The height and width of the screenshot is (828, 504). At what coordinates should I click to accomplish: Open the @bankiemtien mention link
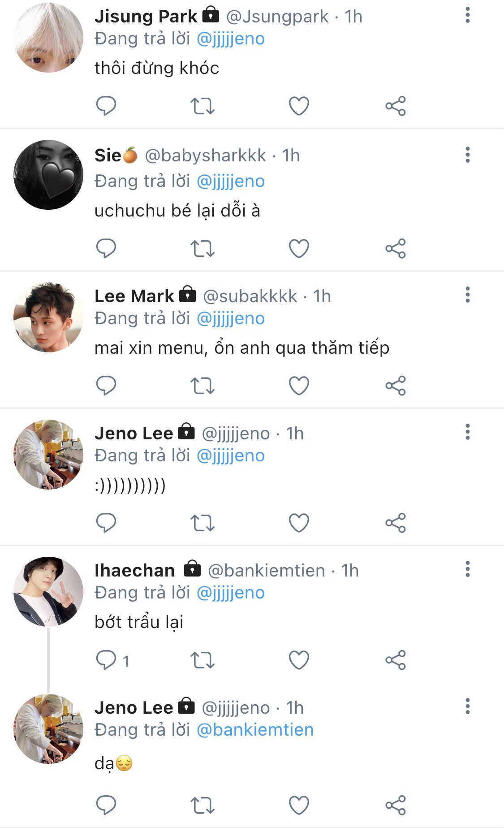point(255,730)
